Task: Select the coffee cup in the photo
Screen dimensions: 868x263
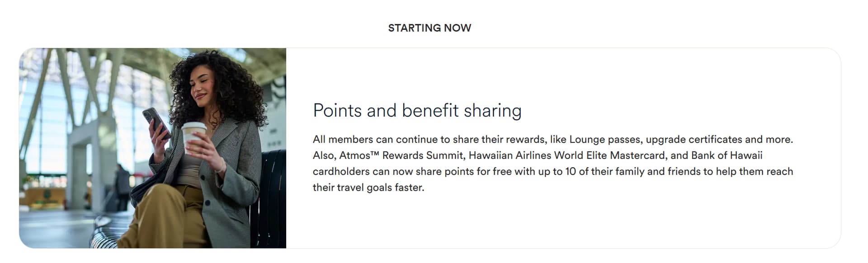Action: [x=194, y=137]
